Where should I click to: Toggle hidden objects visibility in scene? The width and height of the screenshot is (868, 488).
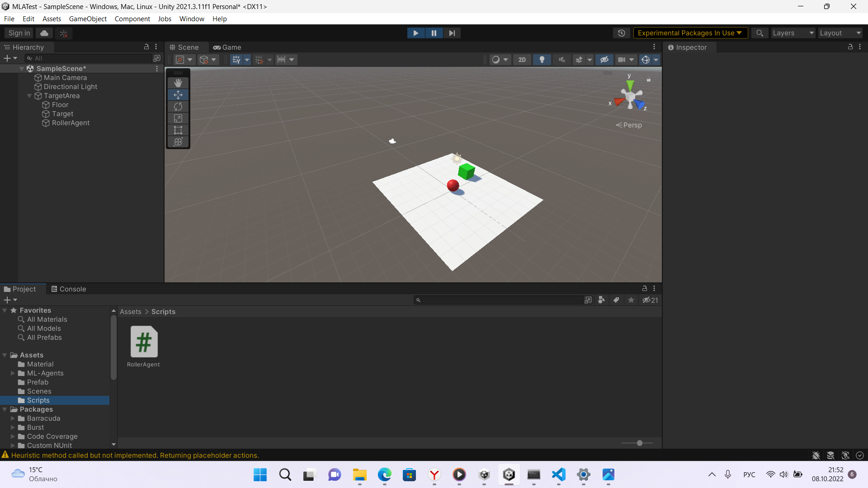click(x=604, y=60)
